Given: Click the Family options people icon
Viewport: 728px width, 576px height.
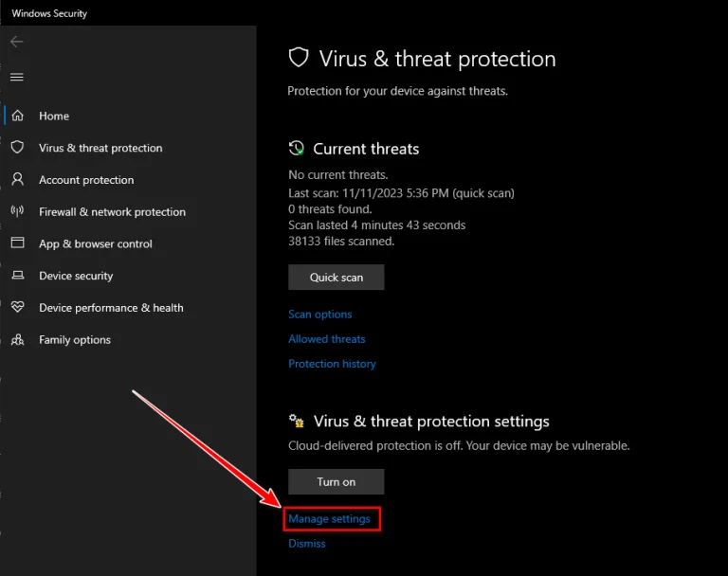Looking at the screenshot, I should pos(17,339).
